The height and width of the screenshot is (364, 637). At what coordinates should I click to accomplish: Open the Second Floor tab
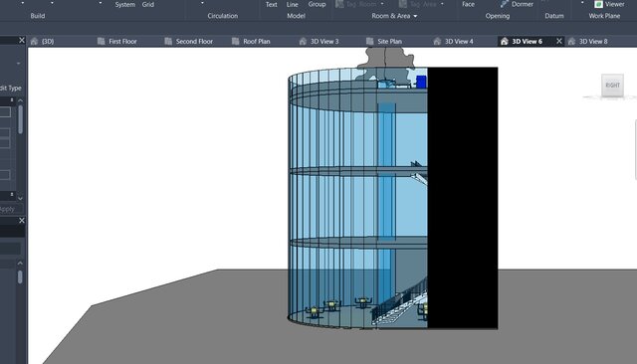pos(194,41)
